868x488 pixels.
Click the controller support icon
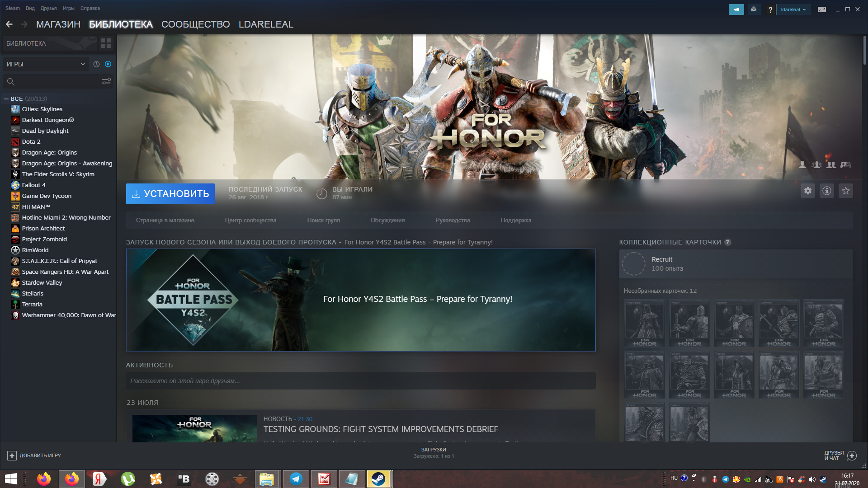tap(846, 165)
